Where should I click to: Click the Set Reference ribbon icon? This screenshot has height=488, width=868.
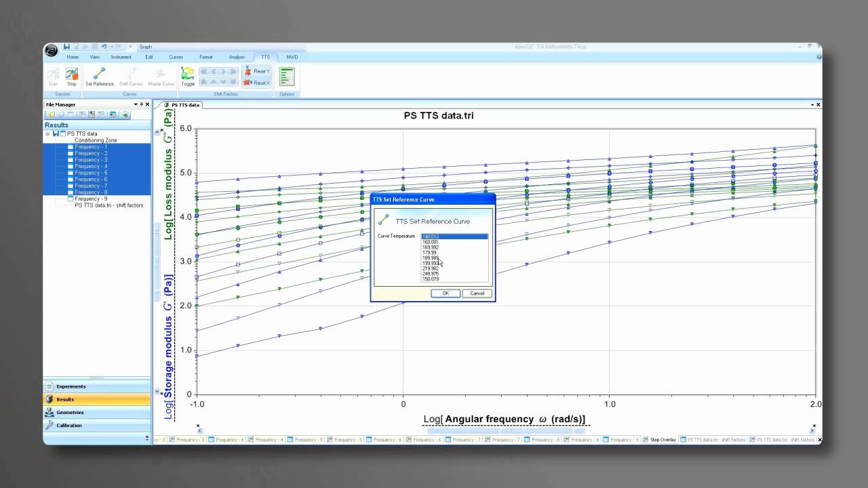[x=99, y=76]
